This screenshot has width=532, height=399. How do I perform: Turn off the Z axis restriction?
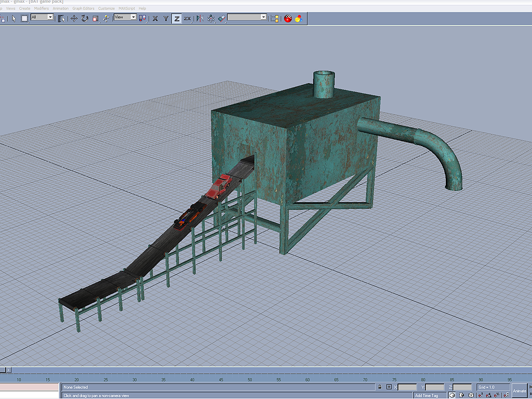pyautogui.click(x=177, y=18)
